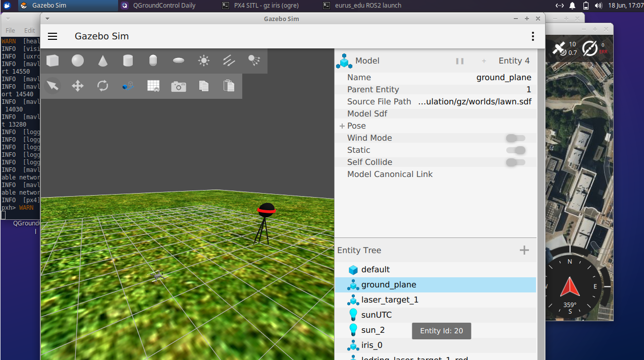Insert a box shape
644x360 pixels.
click(x=52, y=61)
